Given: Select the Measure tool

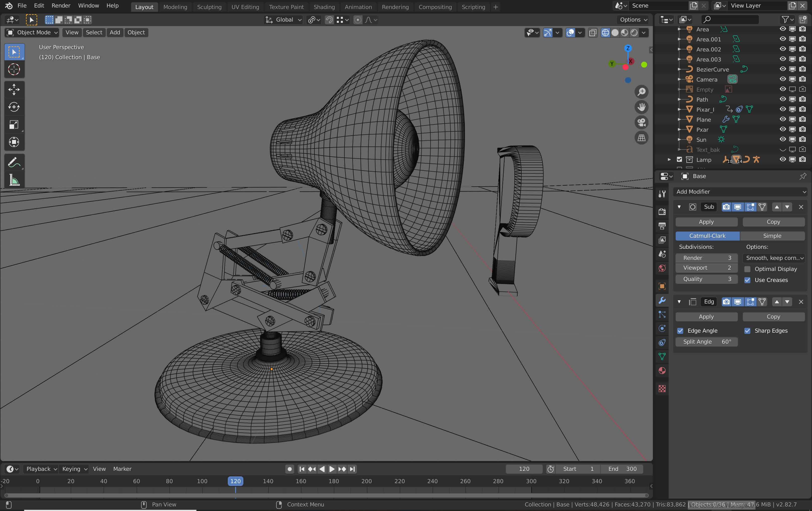Looking at the screenshot, I should pos(14,180).
